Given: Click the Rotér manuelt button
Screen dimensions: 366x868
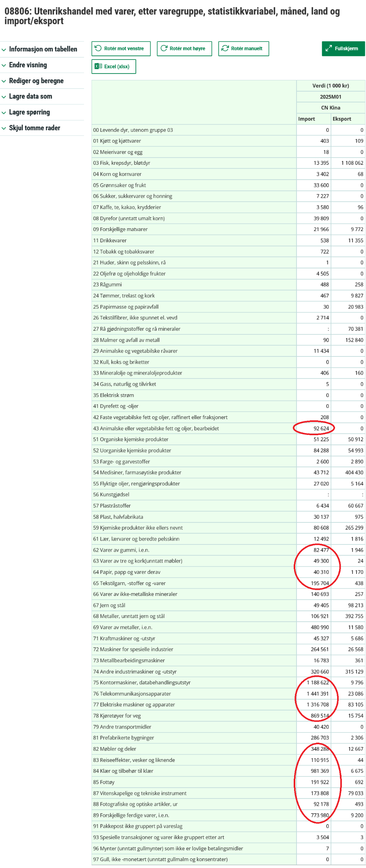Looking at the screenshot, I should pyautogui.click(x=244, y=49).
